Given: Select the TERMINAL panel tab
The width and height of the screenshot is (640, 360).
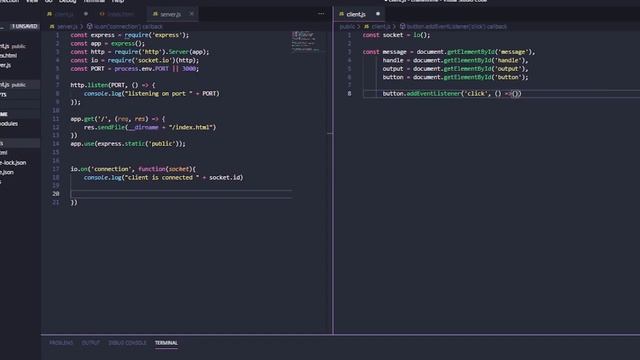Looking at the screenshot, I should 166,343.
